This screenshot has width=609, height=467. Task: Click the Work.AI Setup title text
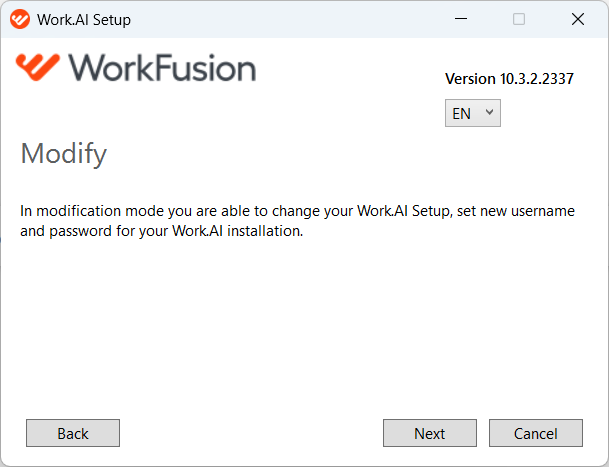(x=84, y=19)
